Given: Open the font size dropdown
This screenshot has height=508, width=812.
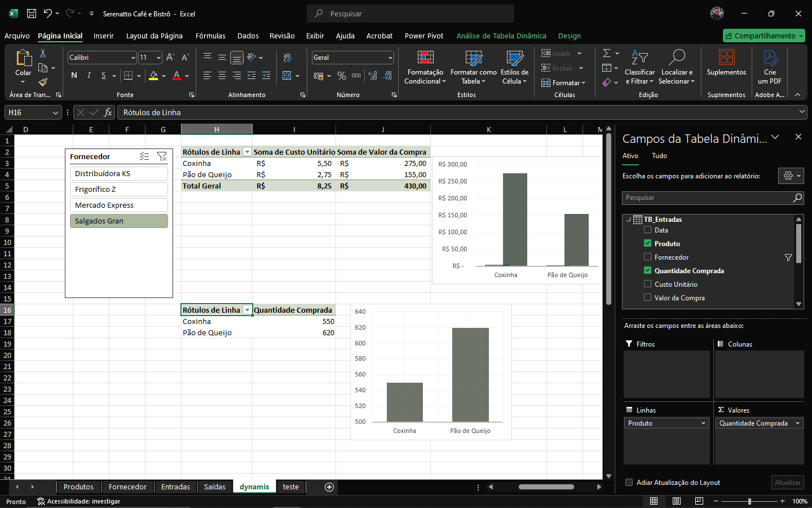Looking at the screenshot, I should pyautogui.click(x=158, y=58).
